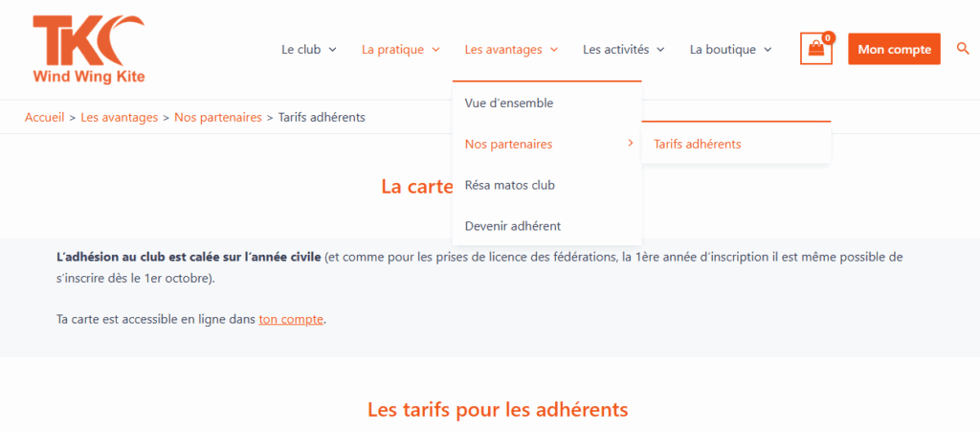The image size is (980, 433).
Task: Expand the Le club chevron
Action: [332, 50]
